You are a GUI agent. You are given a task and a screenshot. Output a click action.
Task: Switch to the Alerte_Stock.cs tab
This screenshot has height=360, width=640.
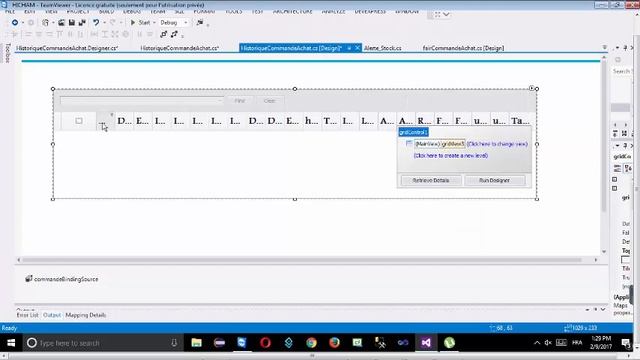[x=382, y=48]
